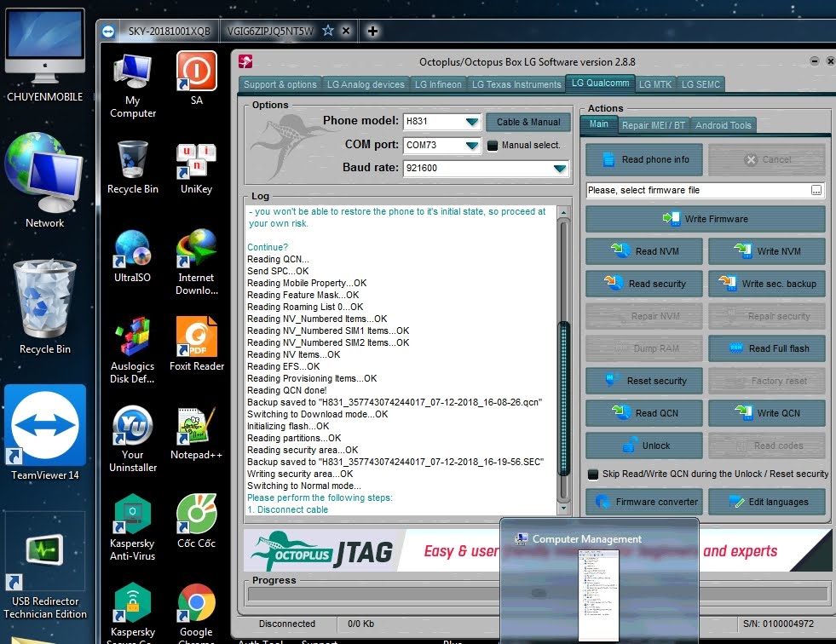Click the Write QCN button
The height and width of the screenshot is (644, 836).
click(x=767, y=413)
